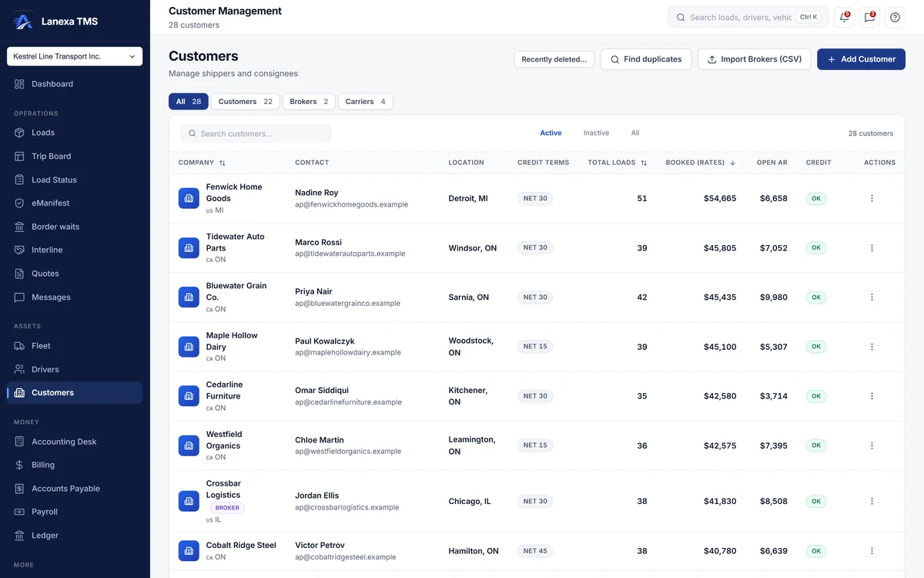Open Fleet in sidebar
The image size is (924, 578).
pos(75,346)
